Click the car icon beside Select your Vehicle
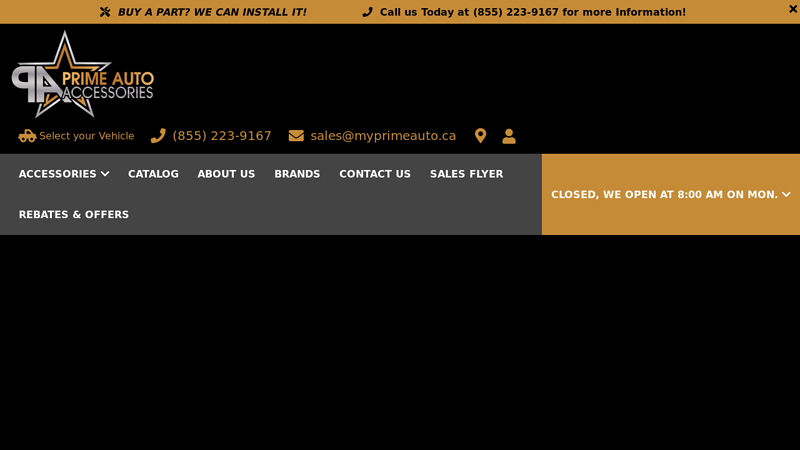Screen dimensions: 800x450 27,136
